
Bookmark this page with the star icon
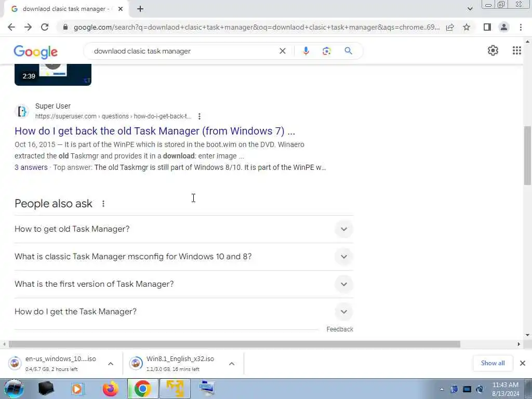click(467, 27)
